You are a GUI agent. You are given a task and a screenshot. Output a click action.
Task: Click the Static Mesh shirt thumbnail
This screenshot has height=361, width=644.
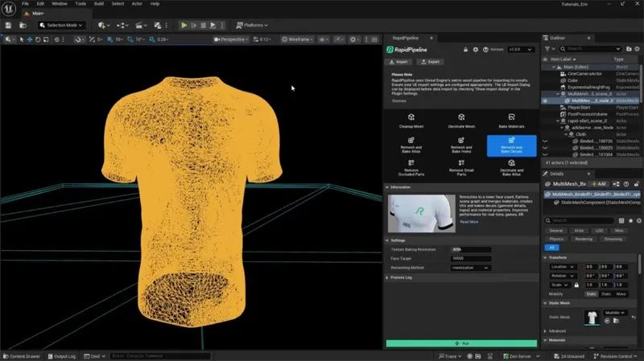[x=592, y=318]
